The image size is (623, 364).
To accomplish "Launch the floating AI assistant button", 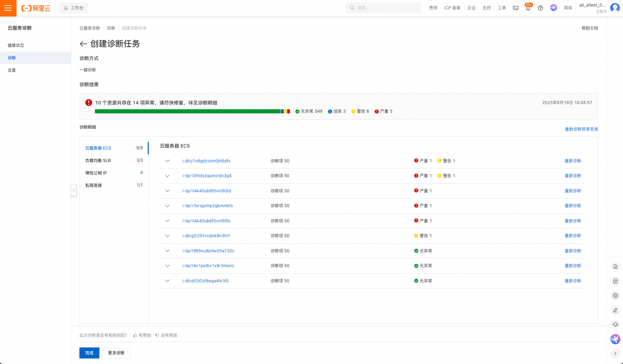I will tap(615, 339).
